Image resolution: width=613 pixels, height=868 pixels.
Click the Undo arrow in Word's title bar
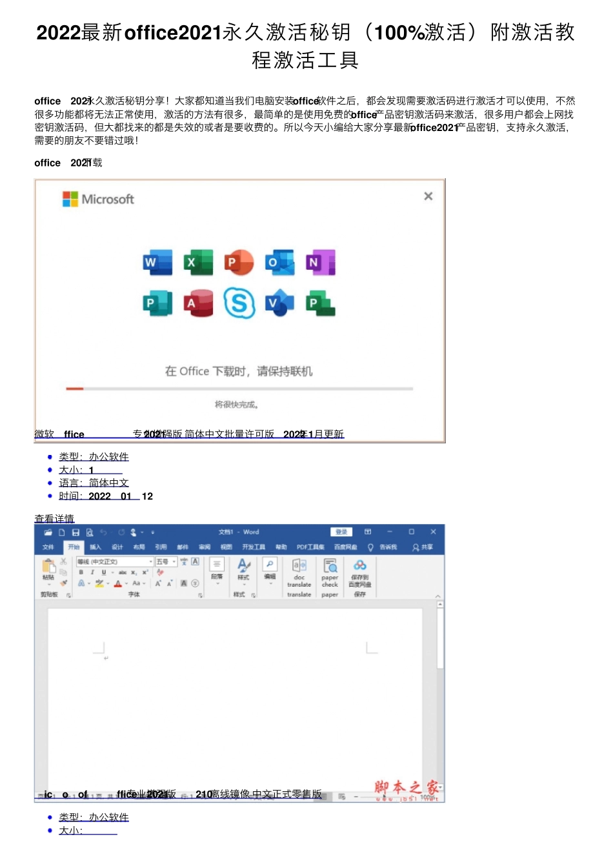[x=103, y=532]
